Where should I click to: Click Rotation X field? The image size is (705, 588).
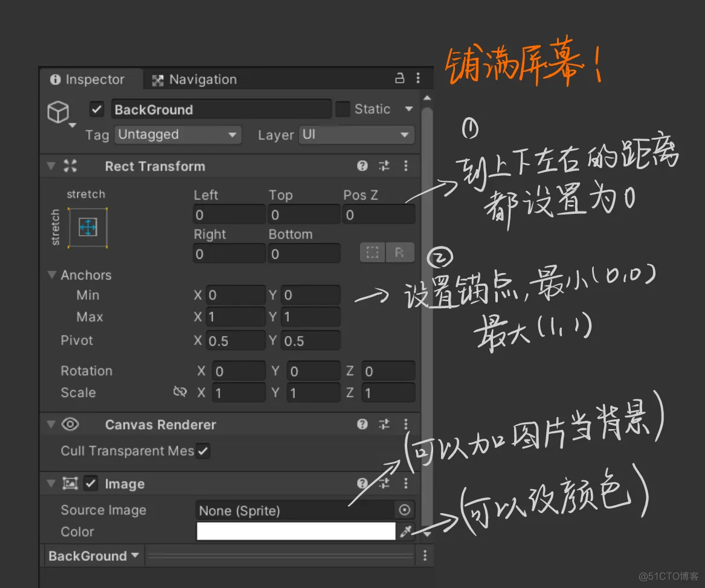(239, 370)
